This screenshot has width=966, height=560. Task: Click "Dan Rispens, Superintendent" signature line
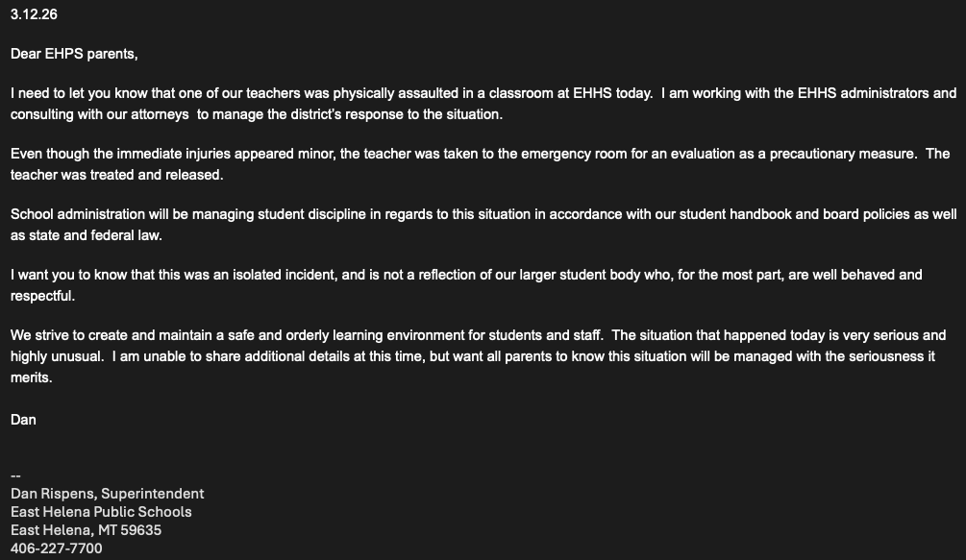(108, 494)
